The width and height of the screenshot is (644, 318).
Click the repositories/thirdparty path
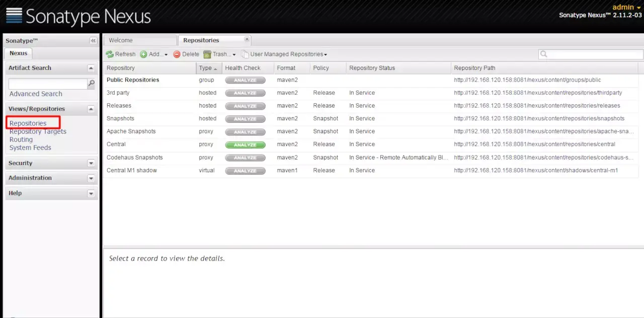click(538, 93)
